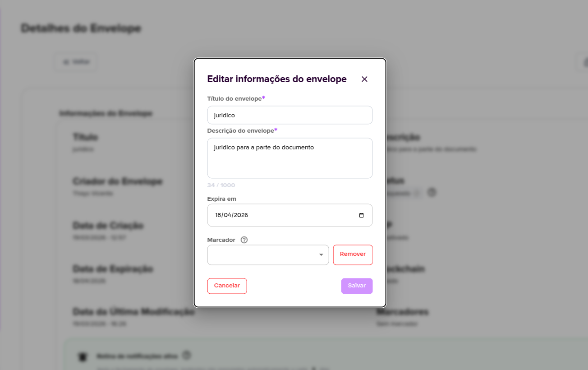Go back using the Voltar button

(x=76, y=62)
